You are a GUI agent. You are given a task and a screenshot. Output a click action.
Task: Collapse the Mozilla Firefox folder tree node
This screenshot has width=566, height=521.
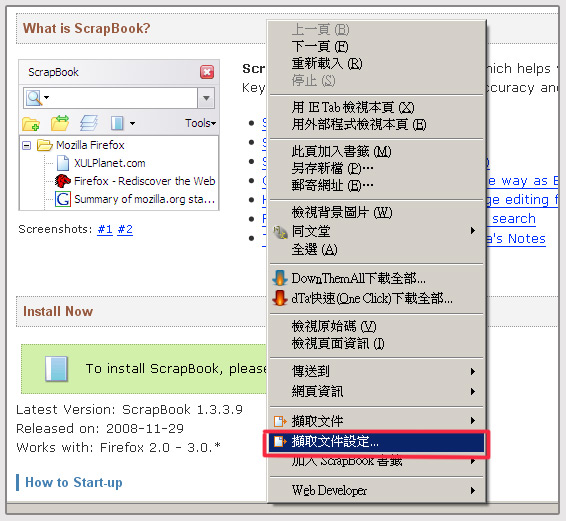click(26, 146)
